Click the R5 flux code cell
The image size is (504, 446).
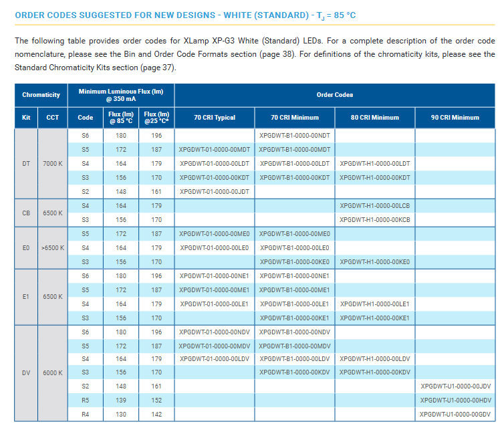(x=85, y=401)
